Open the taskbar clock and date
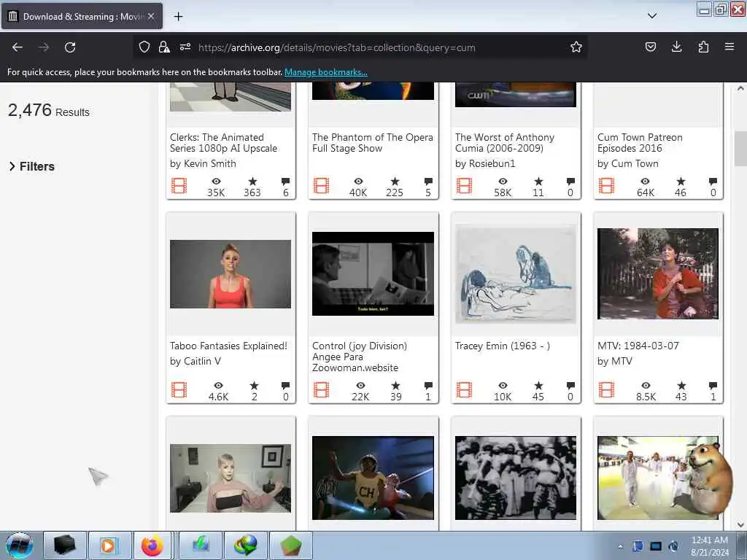Viewport: 747px width, 560px height. pyautogui.click(x=709, y=546)
